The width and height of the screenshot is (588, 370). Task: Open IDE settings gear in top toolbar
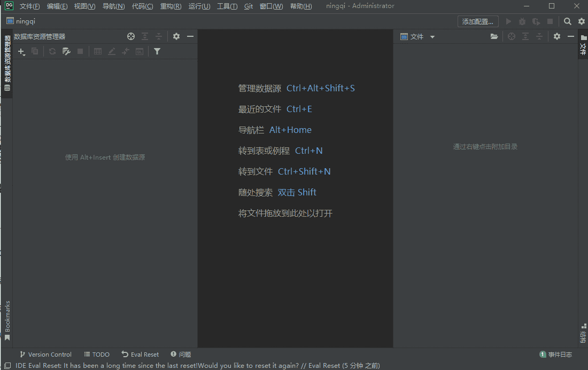click(582, 21)
